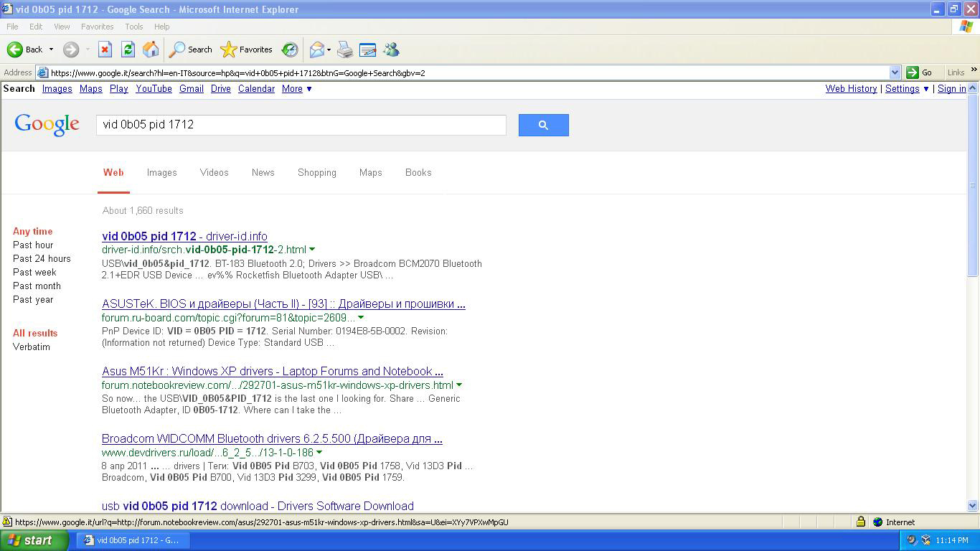
Task: Filter results to Past 24 hours
Action: [x=42, y=258]
